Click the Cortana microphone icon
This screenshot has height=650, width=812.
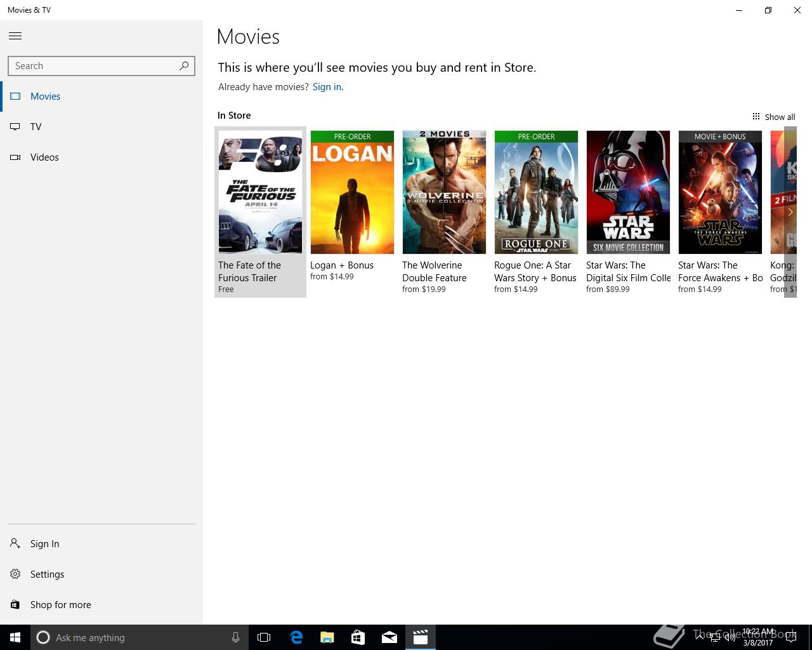coord(235,637)
